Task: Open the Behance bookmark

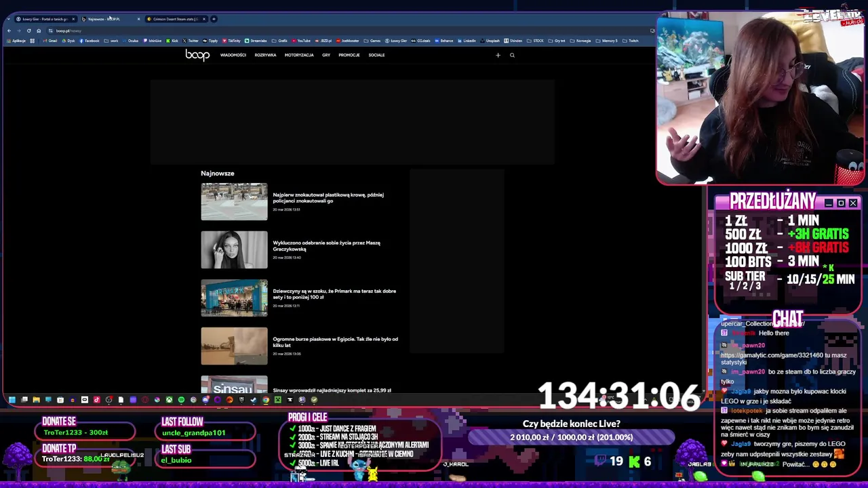Action: (x=444, y=41)
